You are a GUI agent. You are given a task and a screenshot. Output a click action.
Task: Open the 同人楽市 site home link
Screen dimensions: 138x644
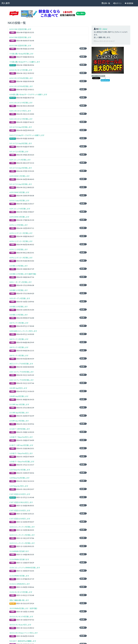(x=5, y=3)
